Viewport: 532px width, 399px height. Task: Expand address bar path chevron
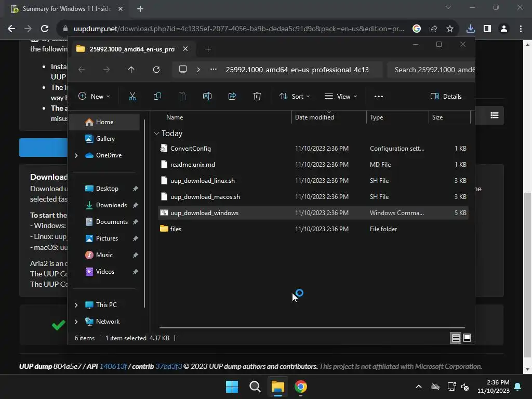[x=198, y=70]
